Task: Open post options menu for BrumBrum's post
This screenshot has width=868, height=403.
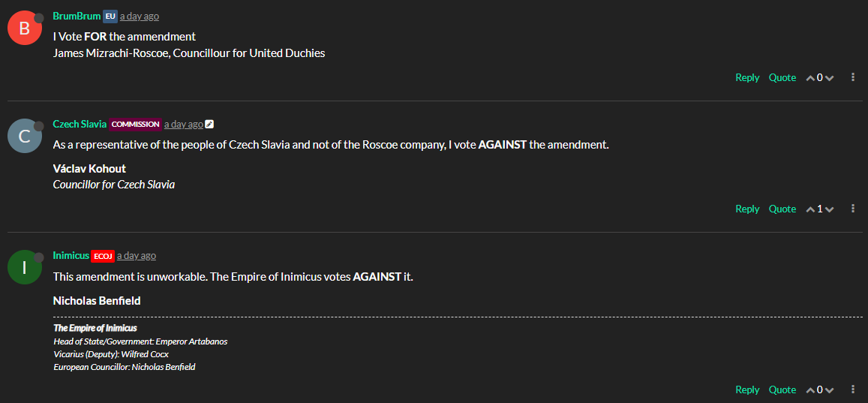Action: pyautogui.click(x=853, y=77)
